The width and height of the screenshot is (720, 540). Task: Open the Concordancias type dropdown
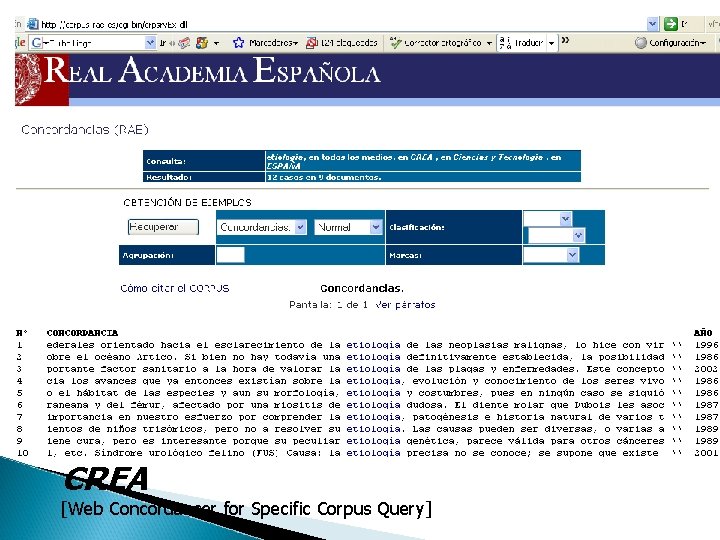[x=262, y=227]
